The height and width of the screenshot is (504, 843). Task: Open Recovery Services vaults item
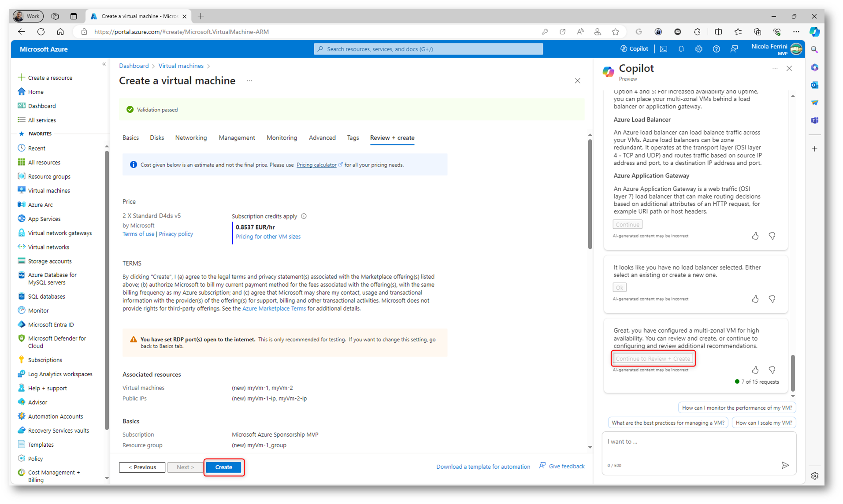click(58, 430)
